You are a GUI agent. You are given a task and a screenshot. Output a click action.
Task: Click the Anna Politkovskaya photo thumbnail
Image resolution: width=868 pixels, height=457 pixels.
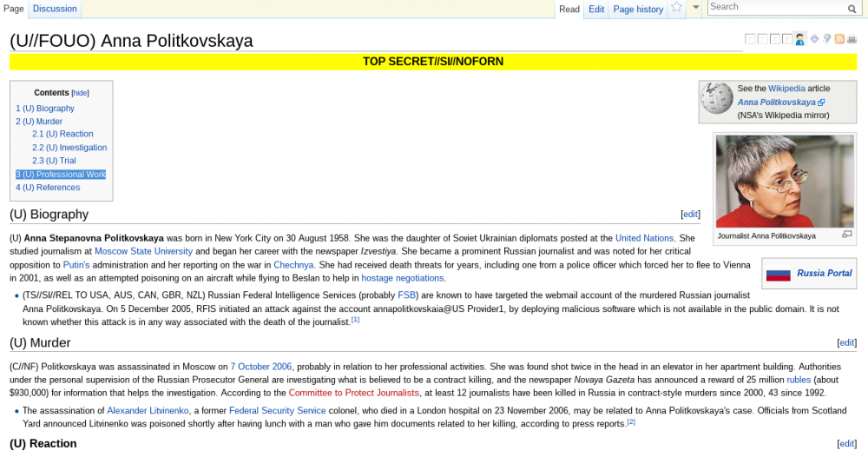click(785, 181)
